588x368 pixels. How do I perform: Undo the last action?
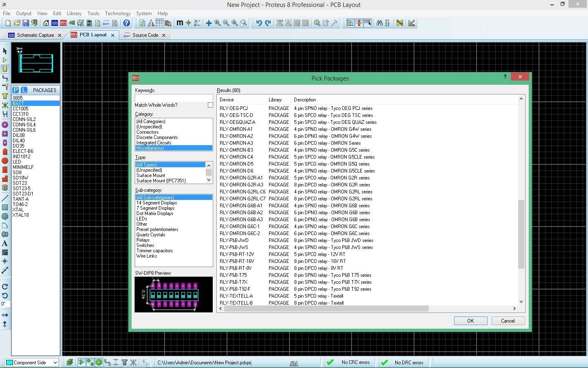point(259,23)
